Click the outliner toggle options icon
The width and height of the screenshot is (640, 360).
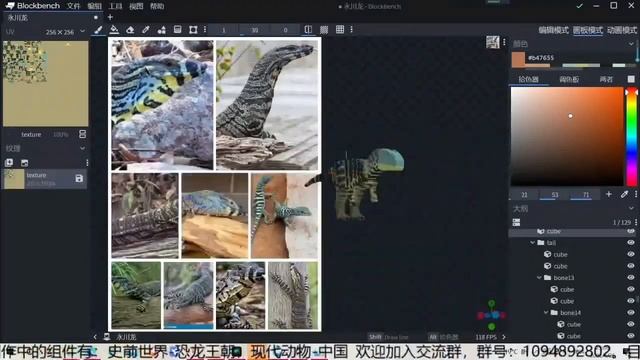516,222
